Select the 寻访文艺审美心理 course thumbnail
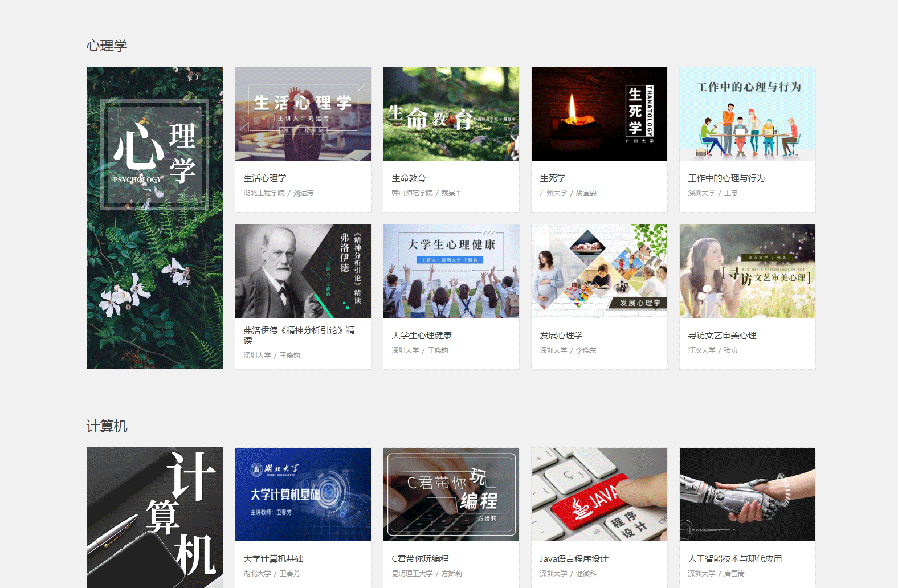Image resolution: width=898 pixels, height=588 pixels. [747, 271]
